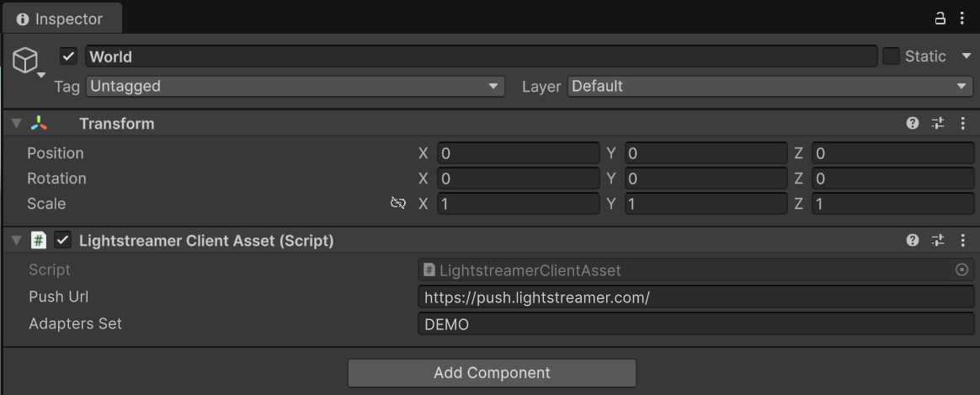Screen dimensions: 980x395
Task: Enable the Static checkbox
Action: point(891,56)
